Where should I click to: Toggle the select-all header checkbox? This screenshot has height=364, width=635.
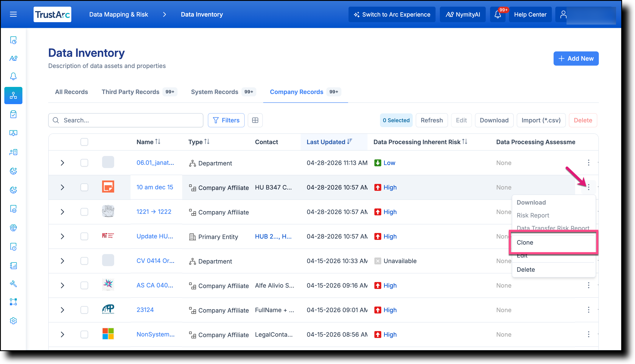[x=84, y=142]
